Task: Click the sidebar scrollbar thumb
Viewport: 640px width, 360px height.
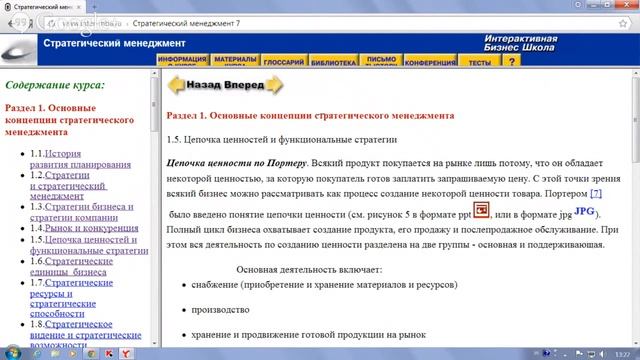Action: pyautogui.click(x=154, y=104)
